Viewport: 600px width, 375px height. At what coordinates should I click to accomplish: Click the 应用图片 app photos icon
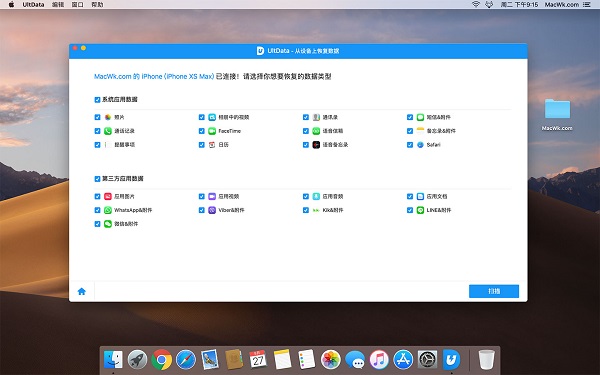tap(108, 196)
